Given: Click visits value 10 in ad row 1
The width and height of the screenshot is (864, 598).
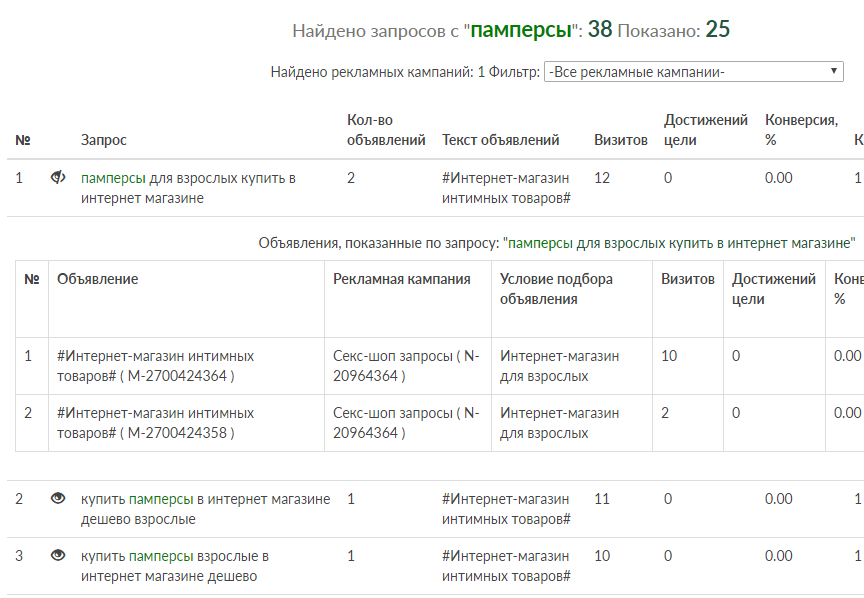Looking at the screenshot, I should tap(669, 356).
